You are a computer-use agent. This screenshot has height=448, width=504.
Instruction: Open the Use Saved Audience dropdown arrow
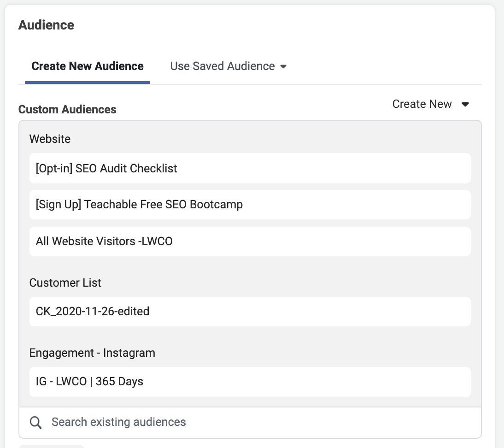point(284,66)
